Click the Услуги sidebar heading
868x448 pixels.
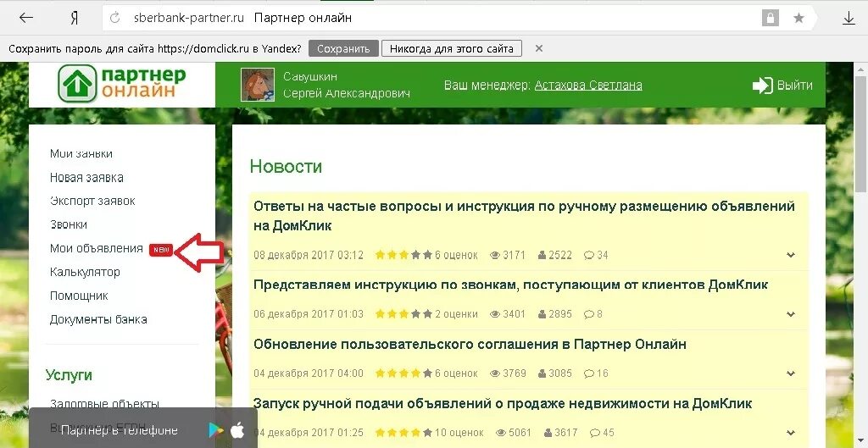(69, 375)
